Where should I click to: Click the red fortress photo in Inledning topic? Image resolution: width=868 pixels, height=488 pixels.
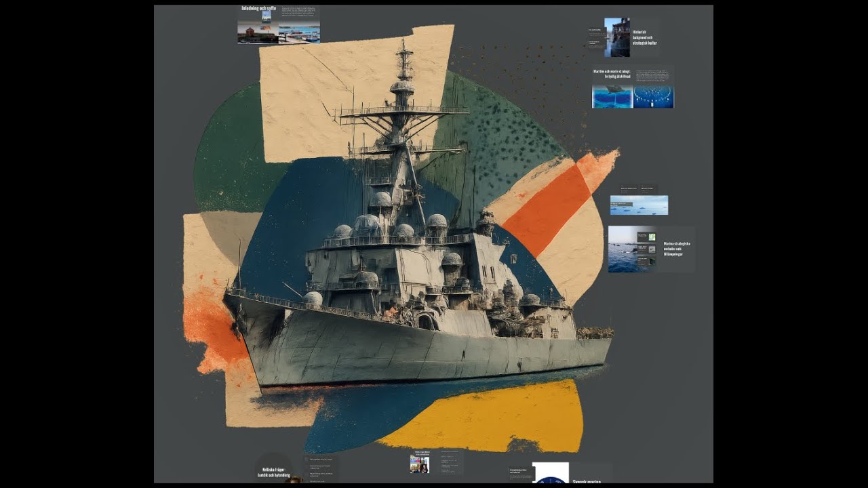pyautogui.click(x=258, y=33)
